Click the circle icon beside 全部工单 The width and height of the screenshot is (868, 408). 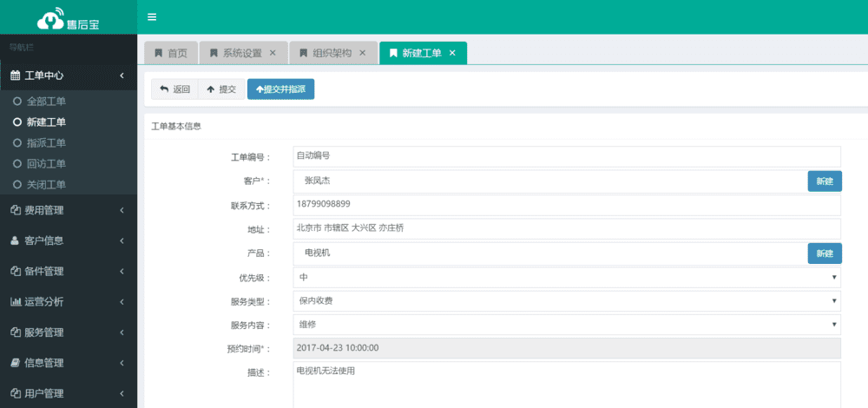coord(16,102)
